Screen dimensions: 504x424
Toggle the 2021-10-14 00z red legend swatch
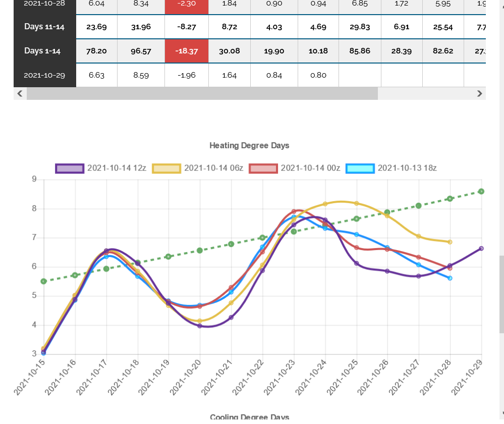pyautogui.click(x=263, y=168)
